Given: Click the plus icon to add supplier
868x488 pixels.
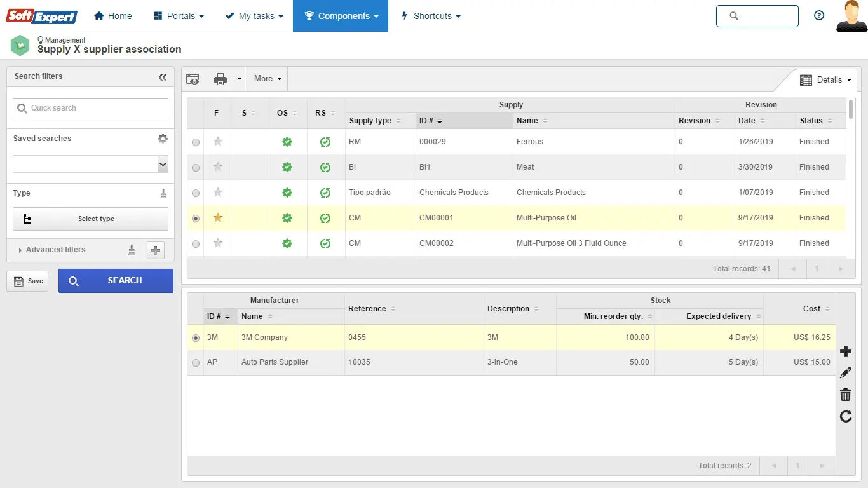Looking at the screenshot, I should click(845, 351).
